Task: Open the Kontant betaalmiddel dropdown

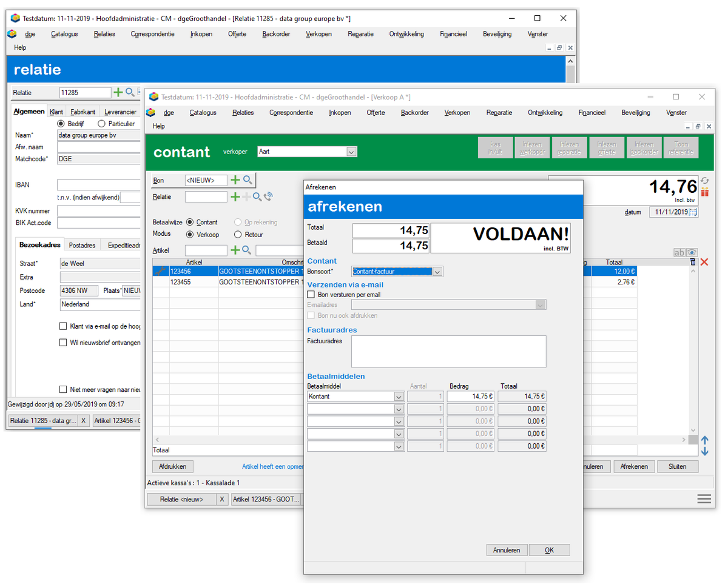Action: 399,397
